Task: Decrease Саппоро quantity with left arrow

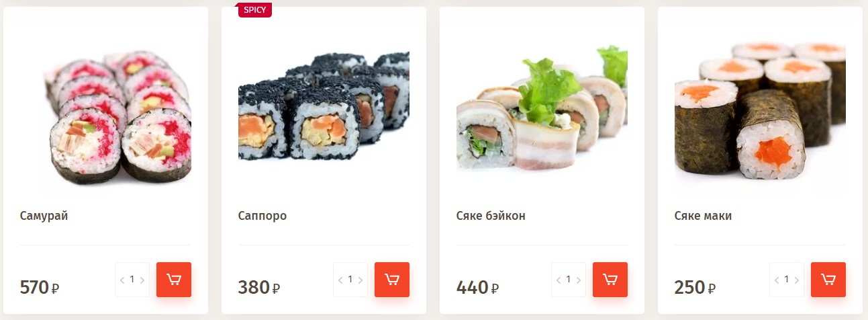Action: tap(340, 280)
